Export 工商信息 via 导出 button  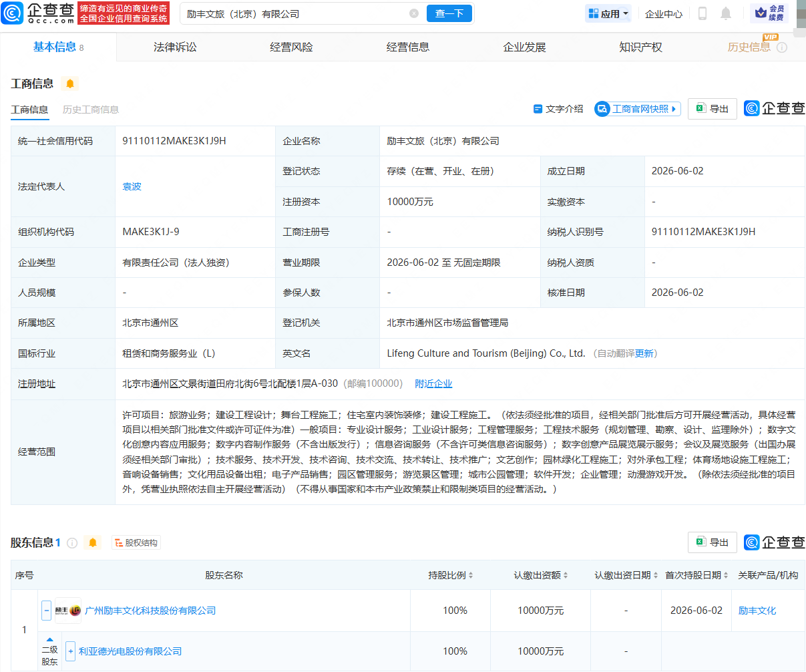pos(713,109)
